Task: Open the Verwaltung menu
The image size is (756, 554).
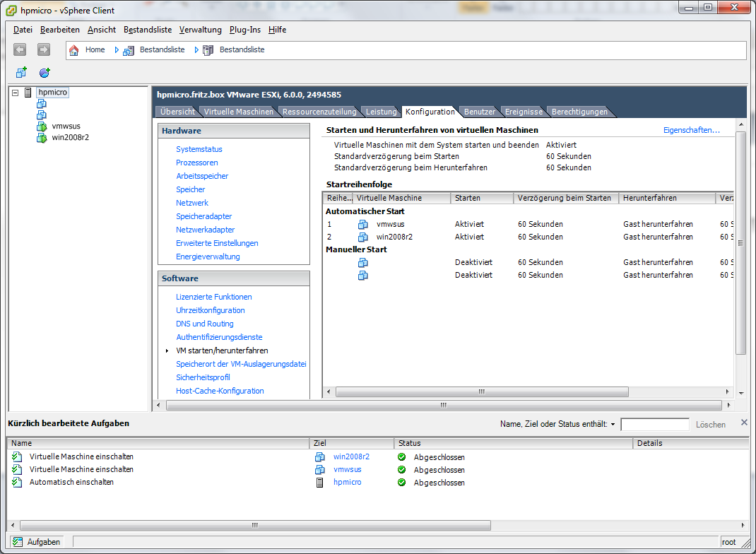Action: pos(200,30)
